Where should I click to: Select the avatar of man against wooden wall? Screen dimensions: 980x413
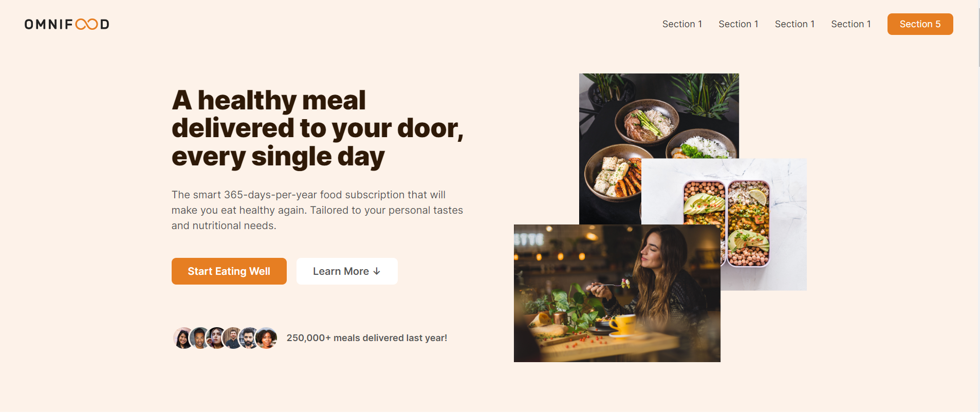(233, 338)
